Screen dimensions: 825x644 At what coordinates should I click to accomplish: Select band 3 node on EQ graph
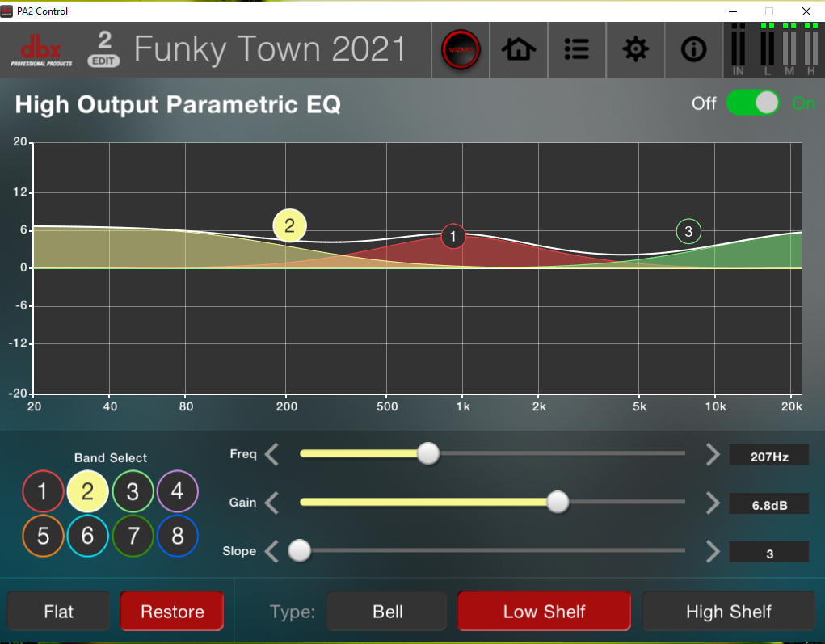pyautogui.click(x=688, y=232)
